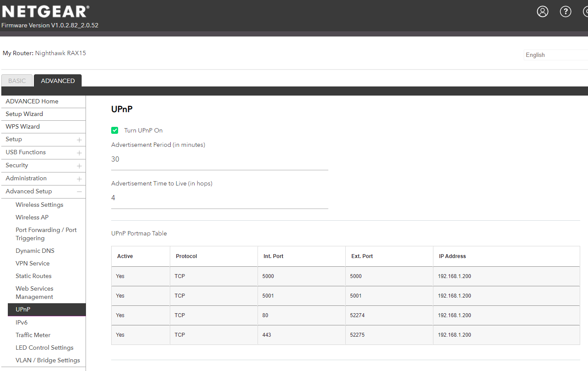The image size is (588, 371).
Task: Click the help question mark icon
Action: pos(565,12)
